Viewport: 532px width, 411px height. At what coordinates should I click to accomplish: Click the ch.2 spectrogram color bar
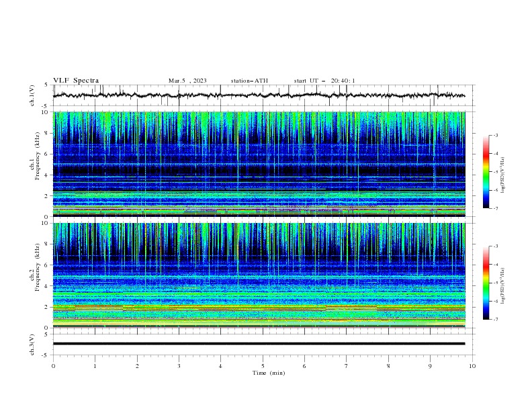486,283
